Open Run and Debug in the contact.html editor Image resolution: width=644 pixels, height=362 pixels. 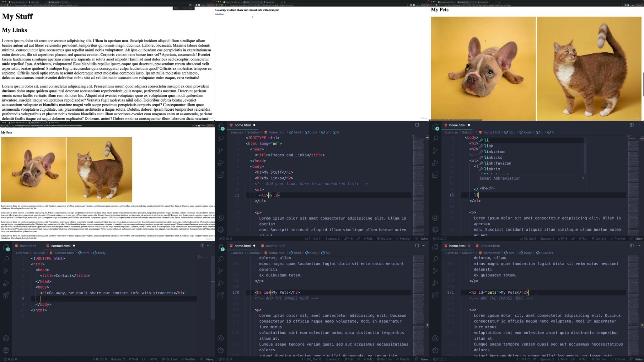pos(6,284)
